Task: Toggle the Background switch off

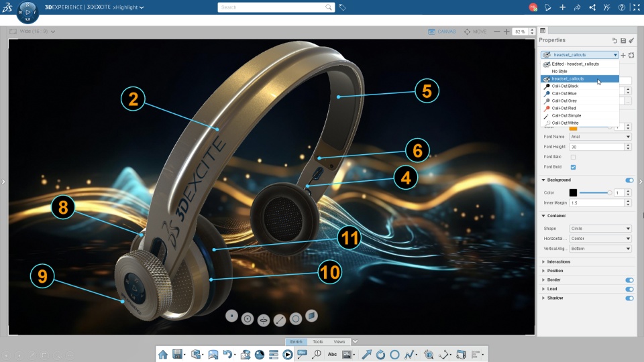Action: 629,180
